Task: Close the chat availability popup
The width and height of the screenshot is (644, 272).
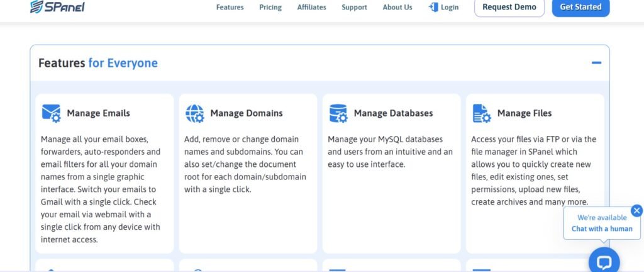Action: pos(636,211)
